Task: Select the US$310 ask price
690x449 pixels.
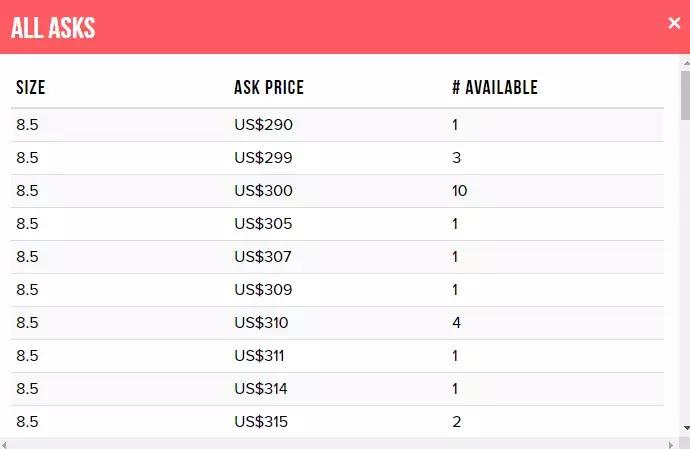Action: tap(261, 323)
